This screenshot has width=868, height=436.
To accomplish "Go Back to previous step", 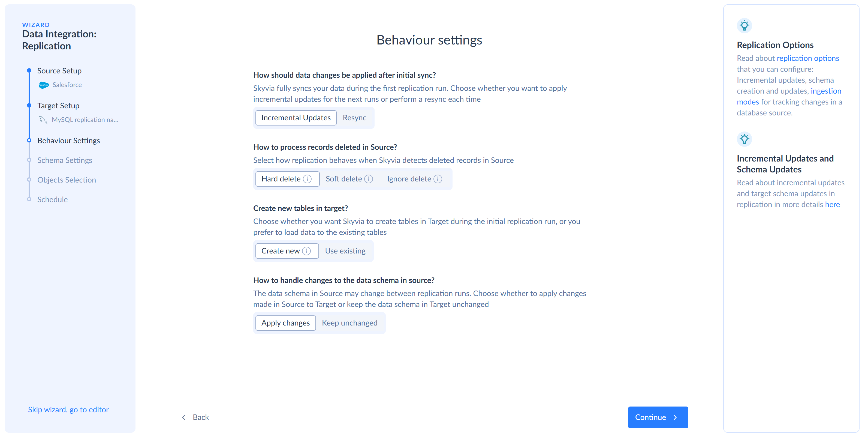I will (x=195, y=417).
